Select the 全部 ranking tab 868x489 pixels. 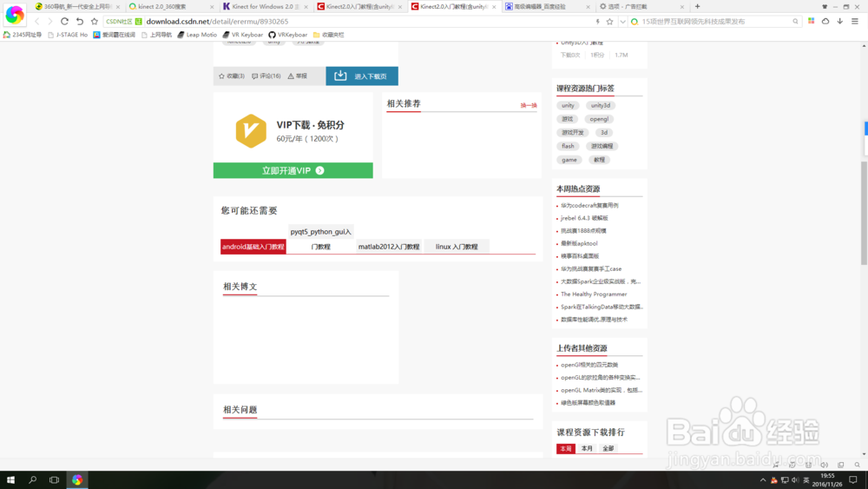[x=608, y=448]
